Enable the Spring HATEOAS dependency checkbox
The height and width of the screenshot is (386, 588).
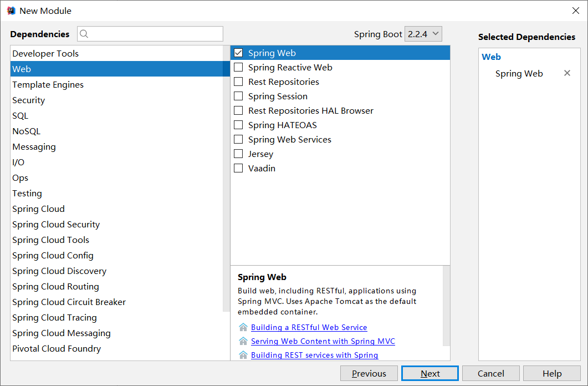(238, 125)
